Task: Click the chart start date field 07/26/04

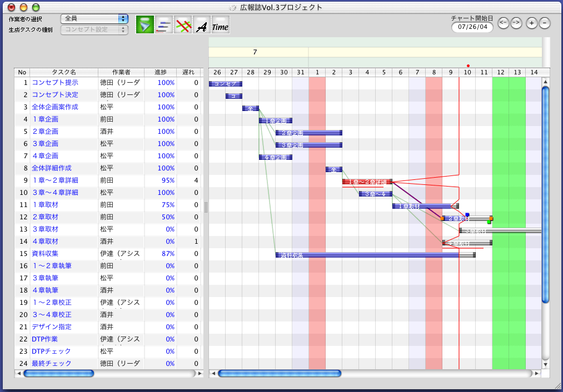Action: (x=472, y=27)
